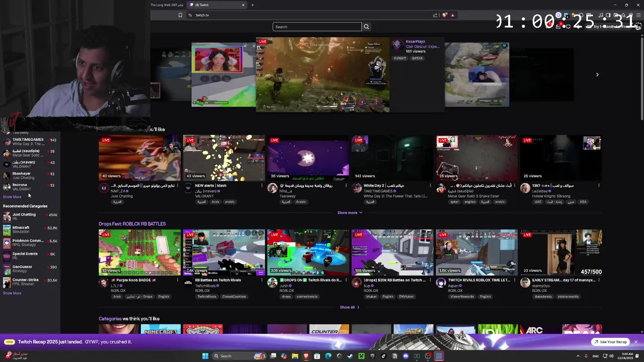Open NEW alerts !dash stream thumbnail

[x=224, y=158]
